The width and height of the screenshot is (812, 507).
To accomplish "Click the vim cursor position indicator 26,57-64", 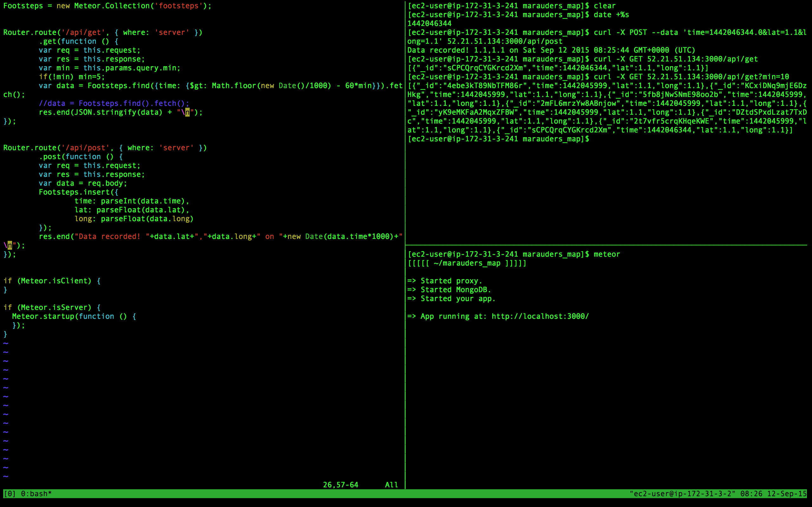I will pyautogui.click(x=340, y=485).
